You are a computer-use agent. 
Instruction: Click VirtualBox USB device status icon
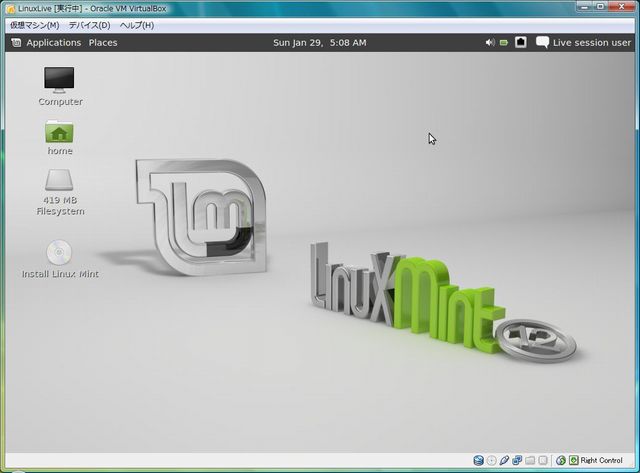pyautogui.click(x=504, y=460)
